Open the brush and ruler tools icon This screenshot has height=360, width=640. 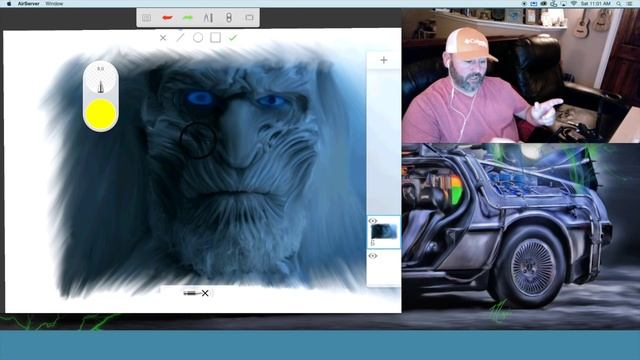pos(208,18)
